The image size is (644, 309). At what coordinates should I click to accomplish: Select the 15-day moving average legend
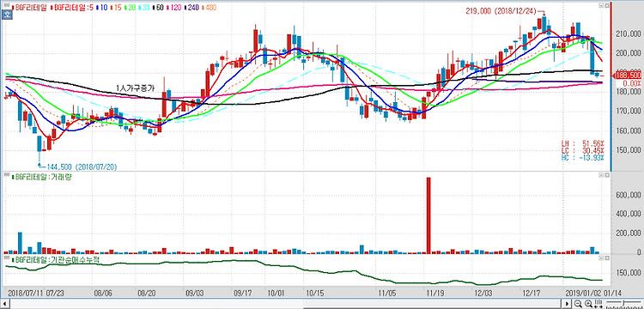click(116, 8)
